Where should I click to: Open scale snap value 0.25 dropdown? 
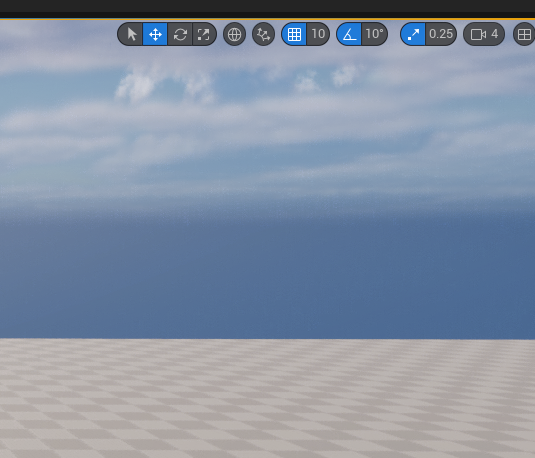pos(441,34)
